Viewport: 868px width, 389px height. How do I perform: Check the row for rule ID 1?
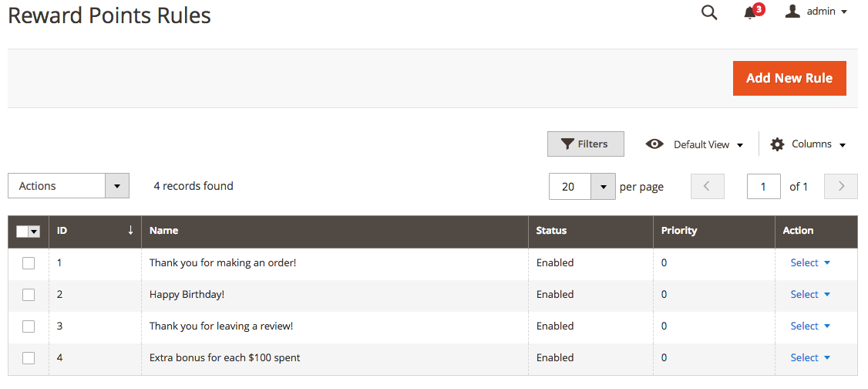(x=29, y=263)
